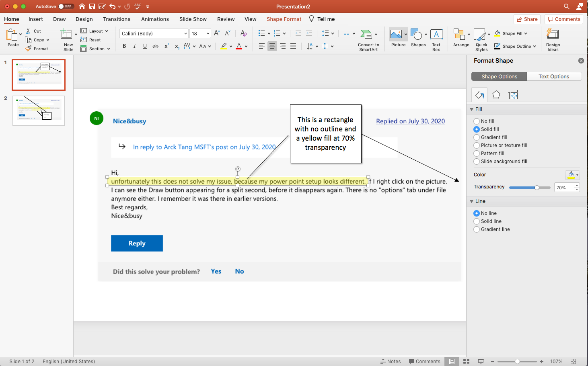Viewport: 588px width, 366px height.
Task: Open the Section dropdown
Action: click(x=95, y=49)
